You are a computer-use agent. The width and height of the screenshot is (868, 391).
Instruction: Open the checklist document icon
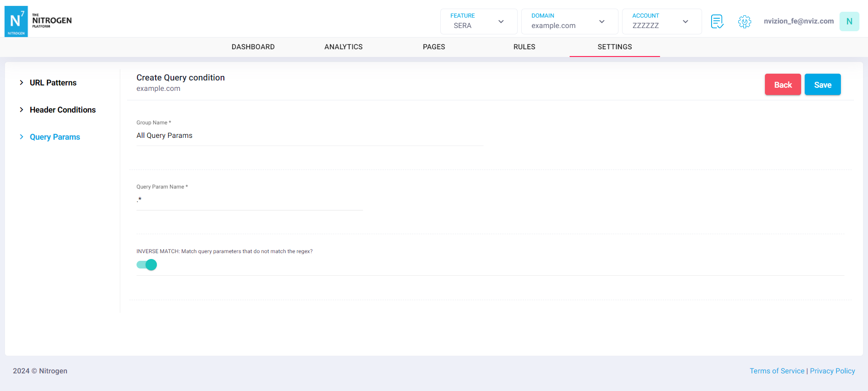point(717,21)
